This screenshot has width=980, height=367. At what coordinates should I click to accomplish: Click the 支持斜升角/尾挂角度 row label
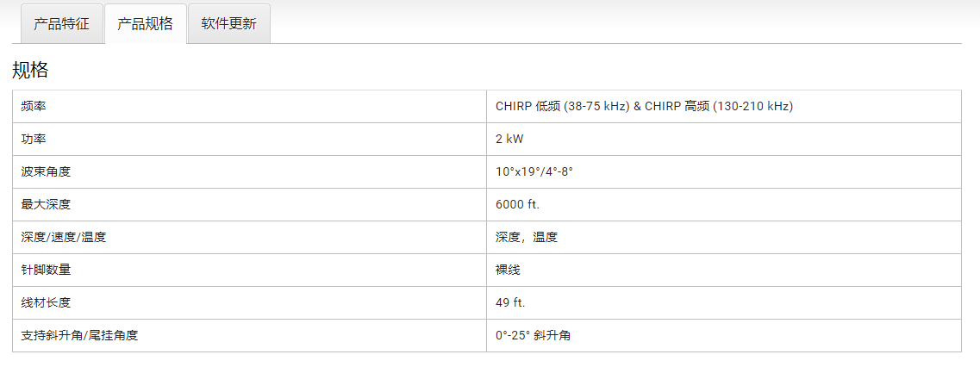[79, 335]
